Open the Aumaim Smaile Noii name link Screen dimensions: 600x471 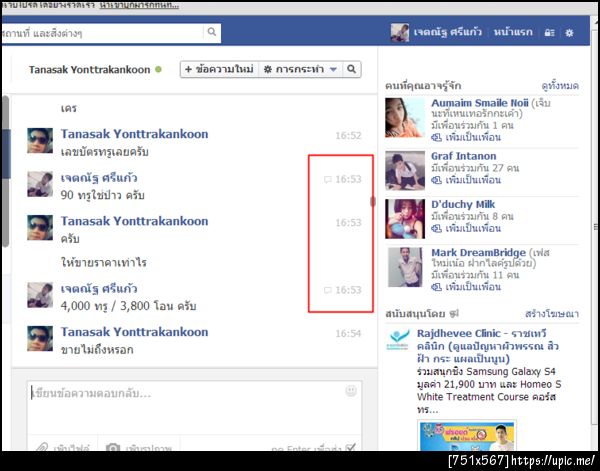480,103
